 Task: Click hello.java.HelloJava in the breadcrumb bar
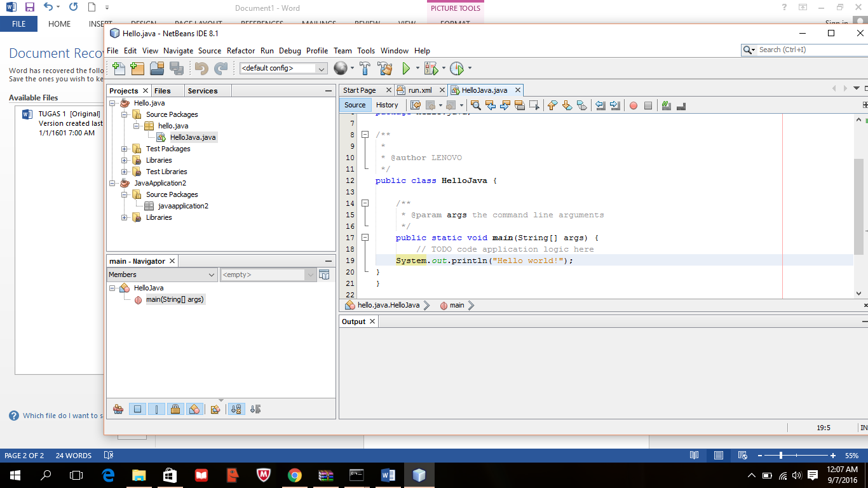coord(389,305)
